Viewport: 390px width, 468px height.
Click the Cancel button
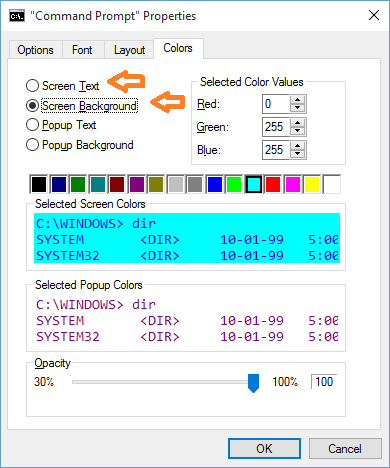coord(345,449)
